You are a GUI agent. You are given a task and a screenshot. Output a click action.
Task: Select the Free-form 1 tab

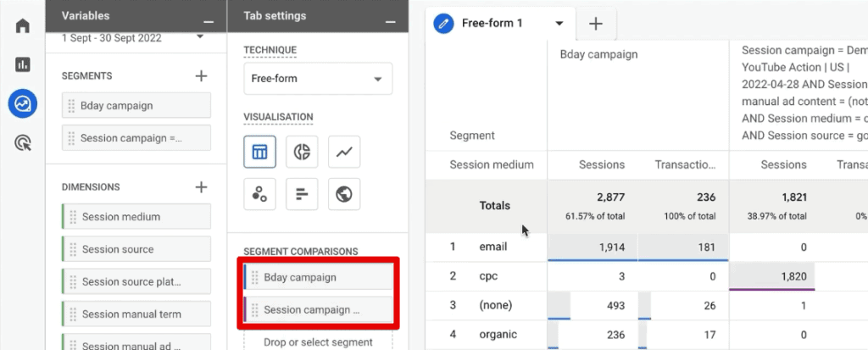(x=500, y=25)
